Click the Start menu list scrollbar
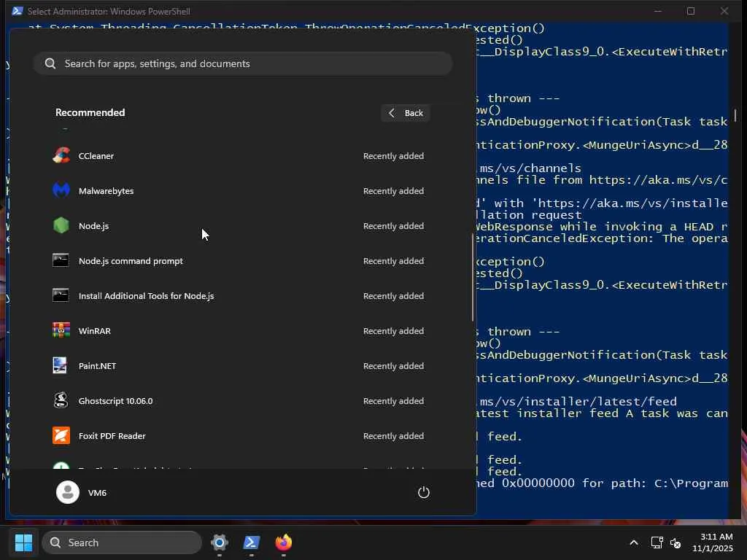This screenshot has height=560, width=747. click(473, 277)
